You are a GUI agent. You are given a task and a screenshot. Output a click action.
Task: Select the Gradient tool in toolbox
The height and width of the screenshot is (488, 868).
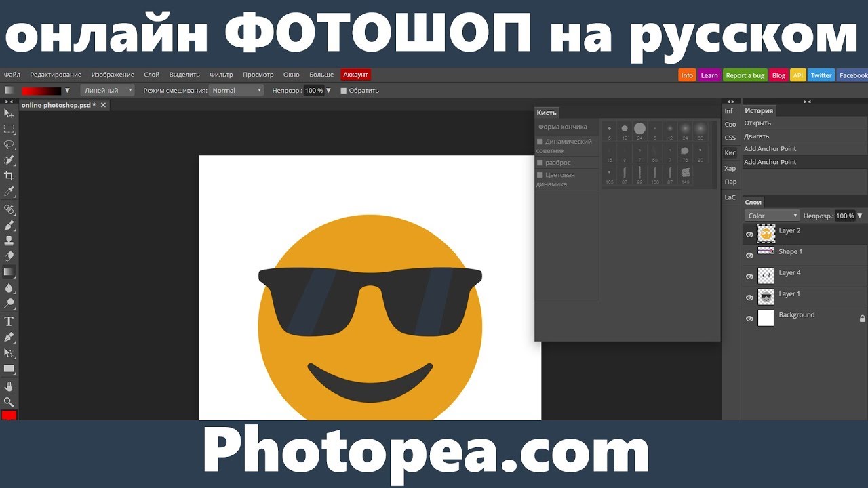[9, 272]
